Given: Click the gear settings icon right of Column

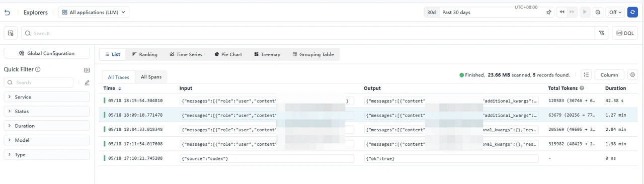Looking at the screenshot, I should pos(633,75).
